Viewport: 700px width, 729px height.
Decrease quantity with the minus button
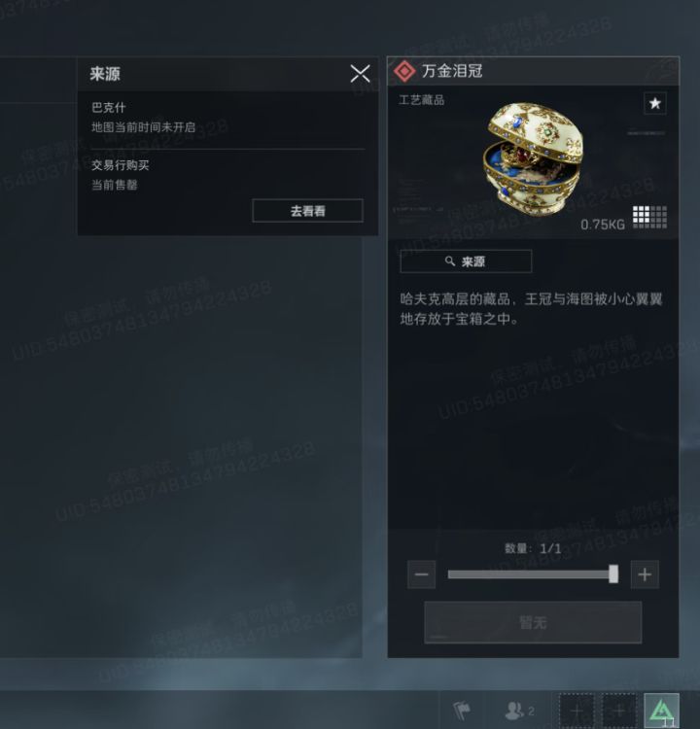[421, 574]
